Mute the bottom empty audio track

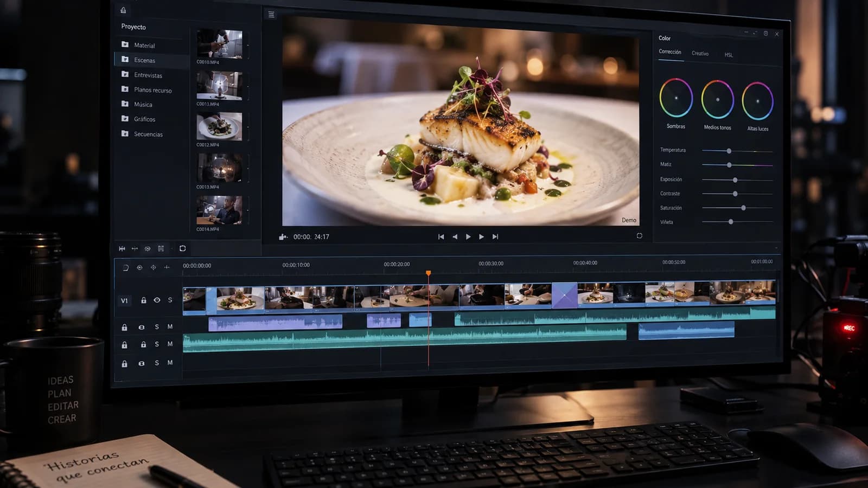tap(170, 363)
